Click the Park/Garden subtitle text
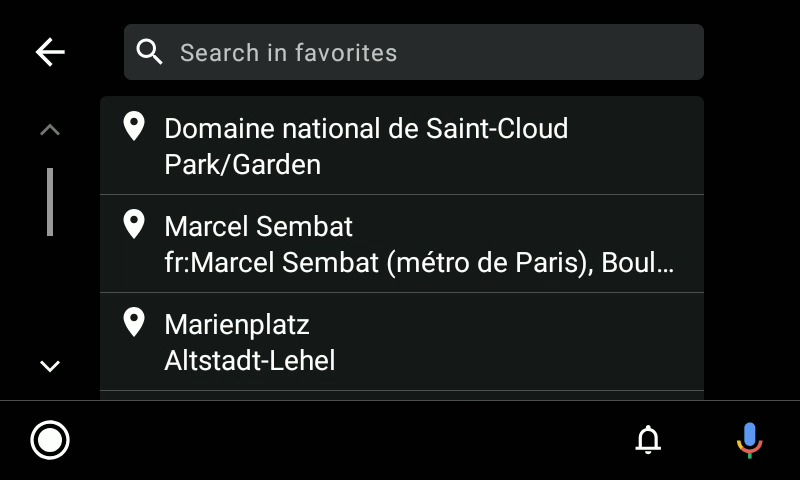Image resolution: width=800 pixels, height=480 pixels. pos(243,165)
